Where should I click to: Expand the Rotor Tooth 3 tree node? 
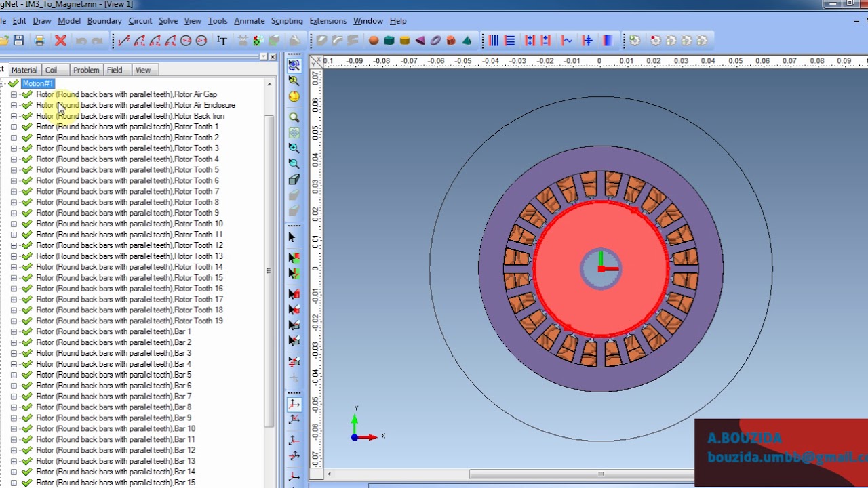click(14, 148)
